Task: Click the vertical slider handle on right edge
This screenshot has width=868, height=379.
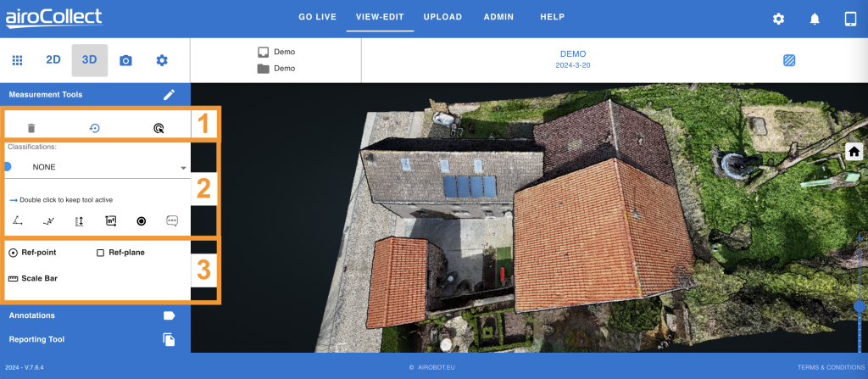Action: [x=860, y=305]
